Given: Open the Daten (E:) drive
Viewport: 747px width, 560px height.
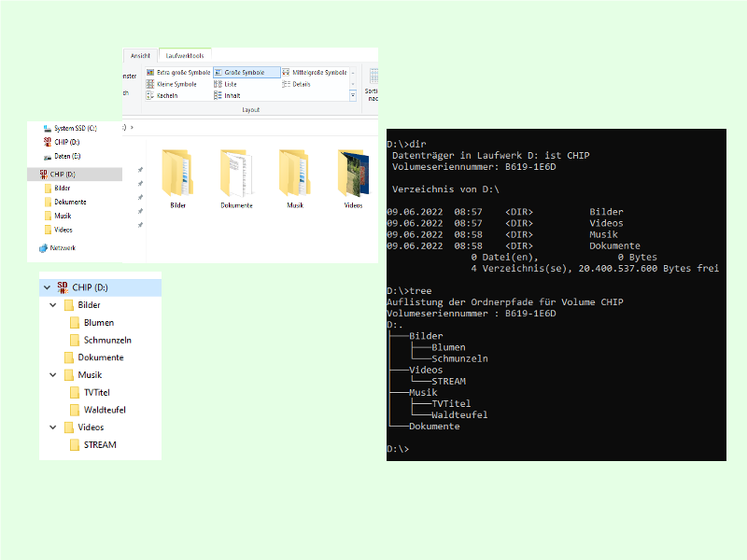Looking at the screenshot, I should (62, 156).
